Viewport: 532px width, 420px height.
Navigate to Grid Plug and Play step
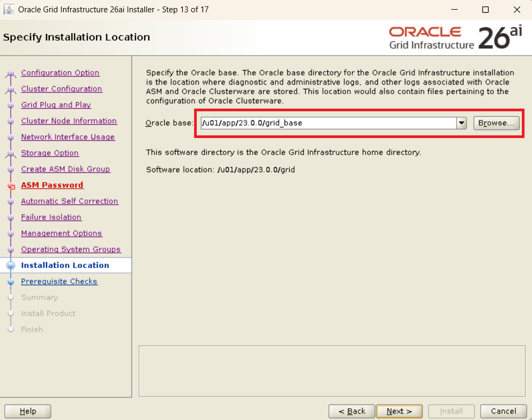point(56,105)
